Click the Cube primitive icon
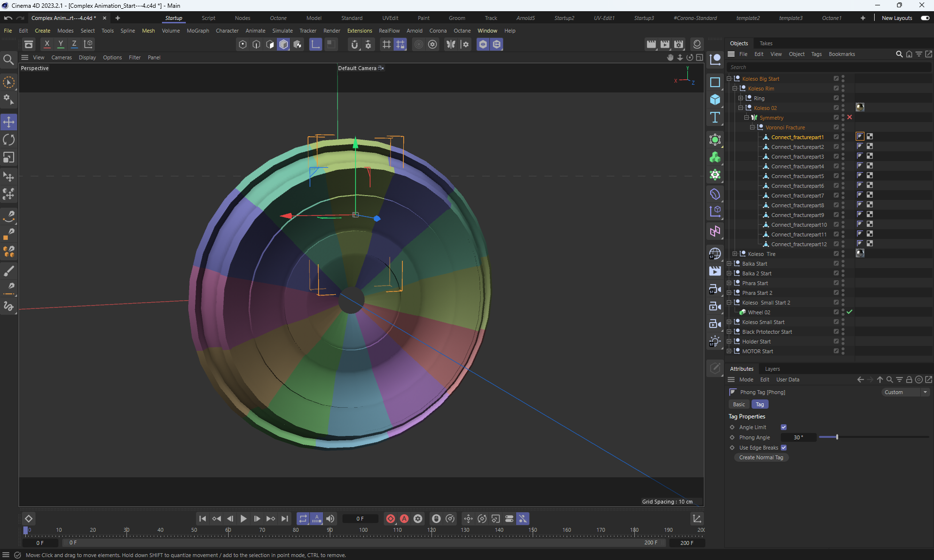This screenshot has width=934, height=560. tap(715, 100)
